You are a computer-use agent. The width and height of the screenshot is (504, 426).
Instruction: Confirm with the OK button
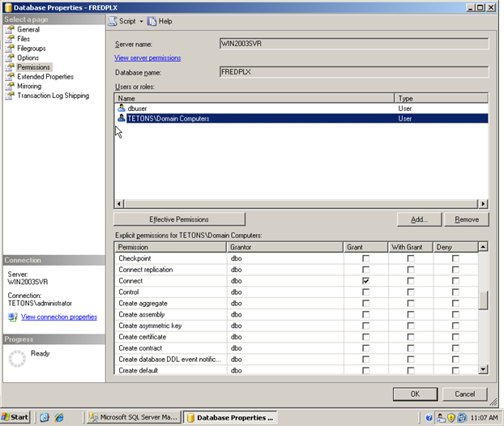coord(416,394)
